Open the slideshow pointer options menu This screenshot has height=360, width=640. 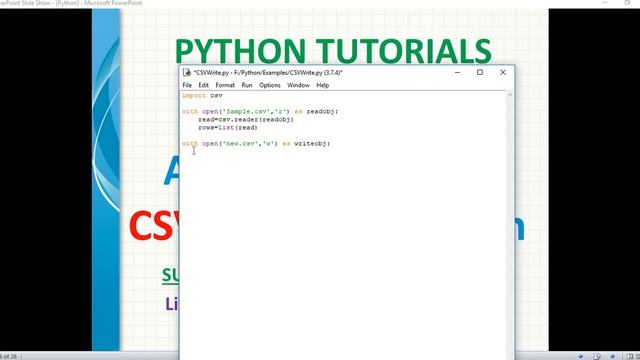point(597,356)
